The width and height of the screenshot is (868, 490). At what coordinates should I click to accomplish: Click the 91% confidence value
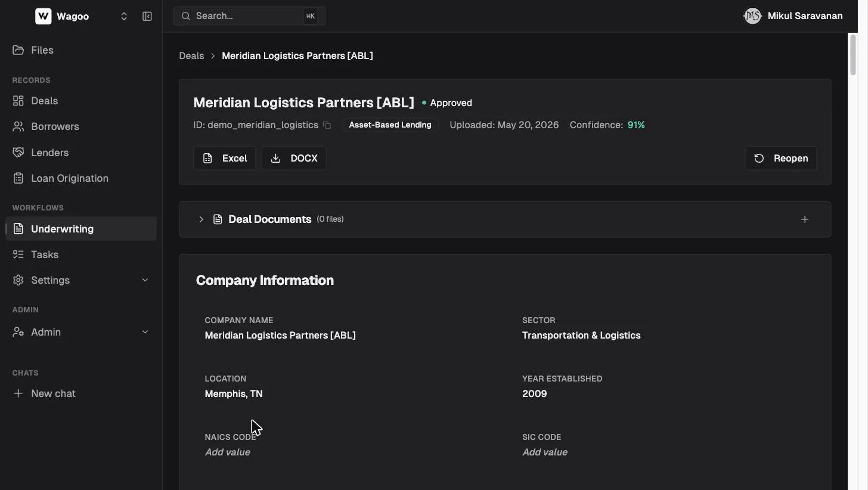(636, 125)
